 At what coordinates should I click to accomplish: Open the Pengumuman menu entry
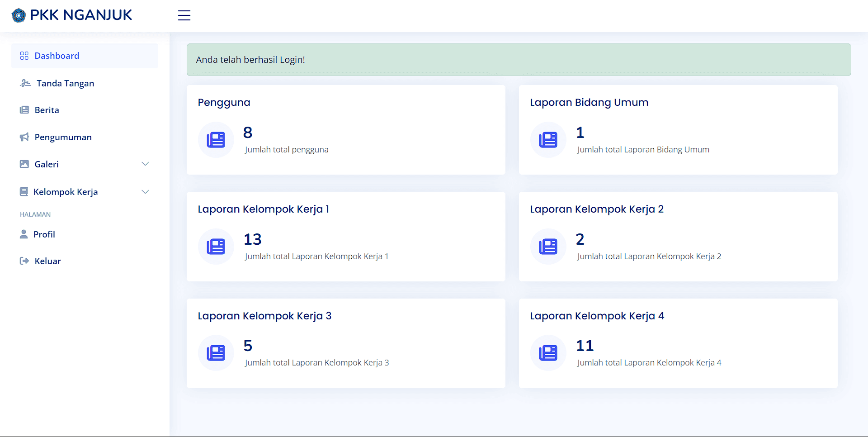pyautogui.click(x=63, y=137)
